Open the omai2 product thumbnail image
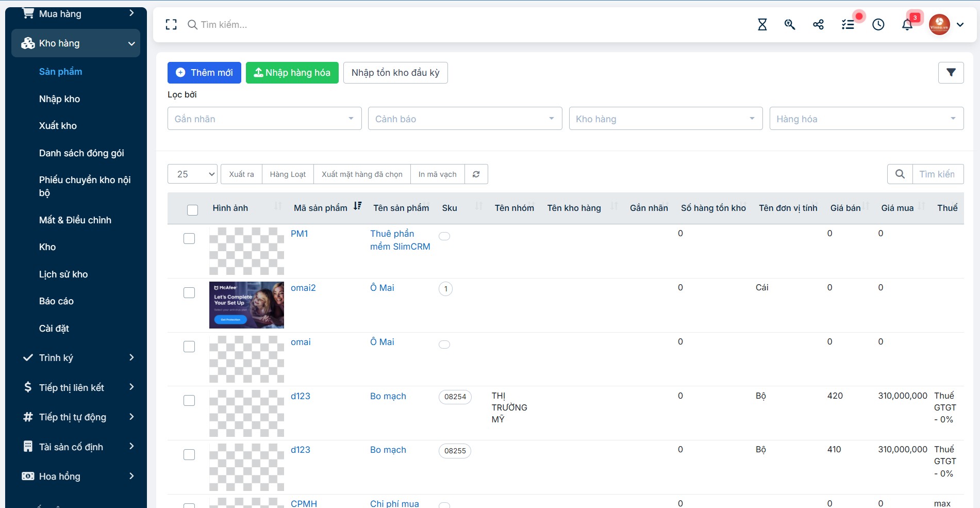The width and height of the screenshot is (980, 508). click(246, 305)
